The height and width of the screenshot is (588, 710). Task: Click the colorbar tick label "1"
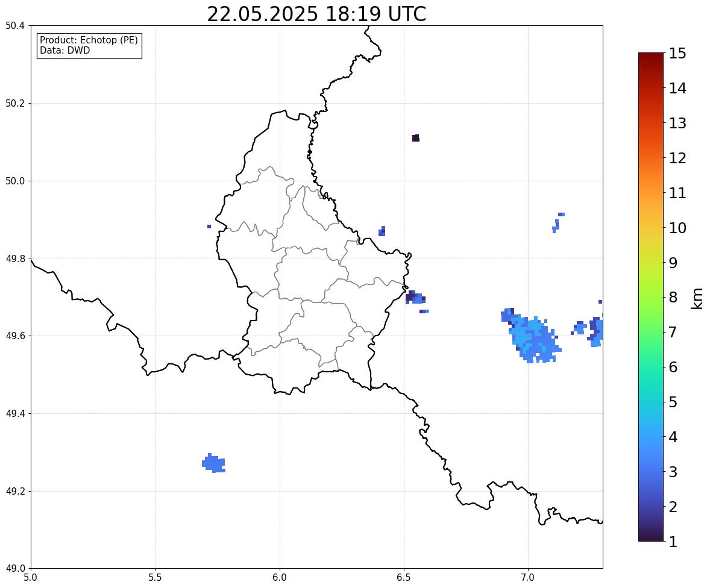(x=673, y=542)
